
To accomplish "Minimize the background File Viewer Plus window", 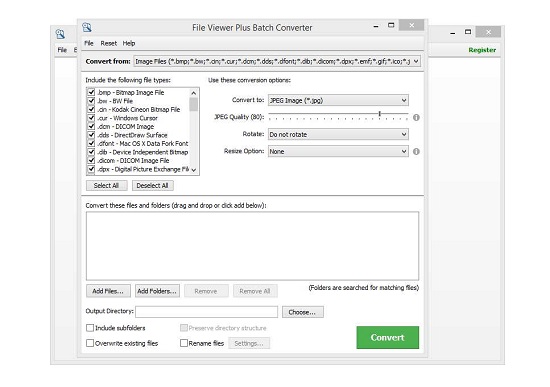I will click(452, 33).
